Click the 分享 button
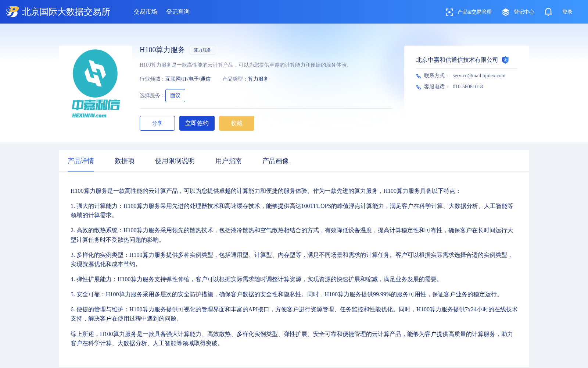 point(157,123)
